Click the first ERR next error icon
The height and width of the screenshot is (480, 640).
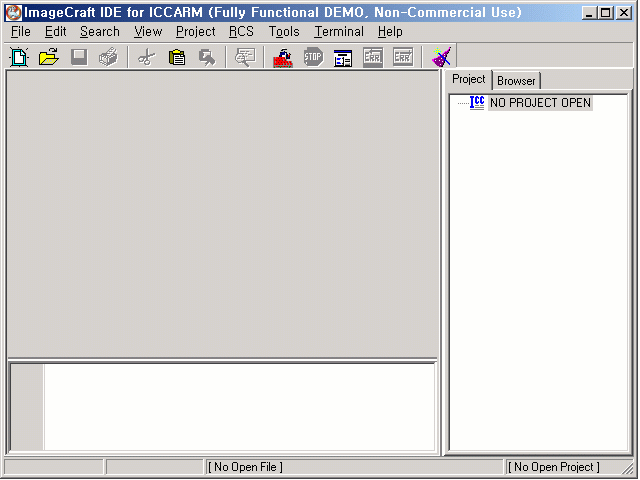pyautogui.click(x=373, y=57)
